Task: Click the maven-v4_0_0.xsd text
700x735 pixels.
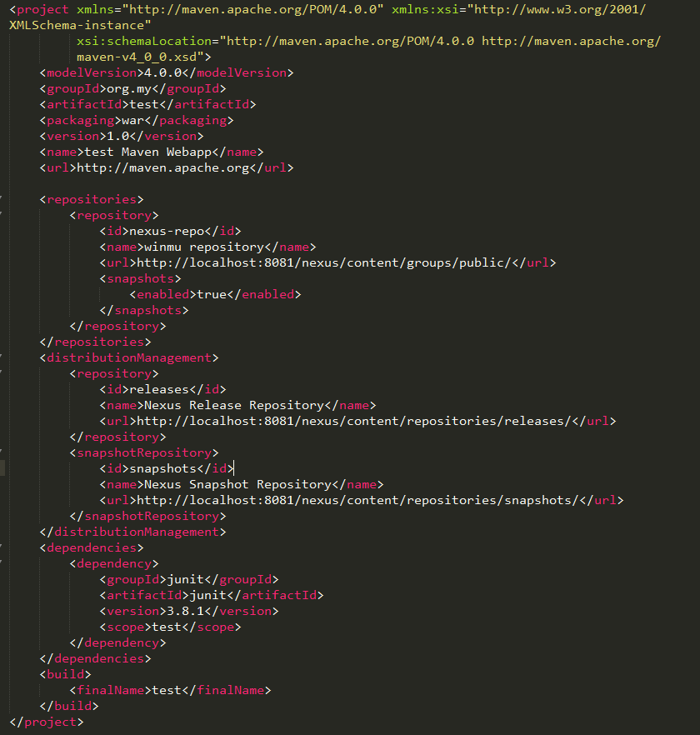Action: [137, 57]
